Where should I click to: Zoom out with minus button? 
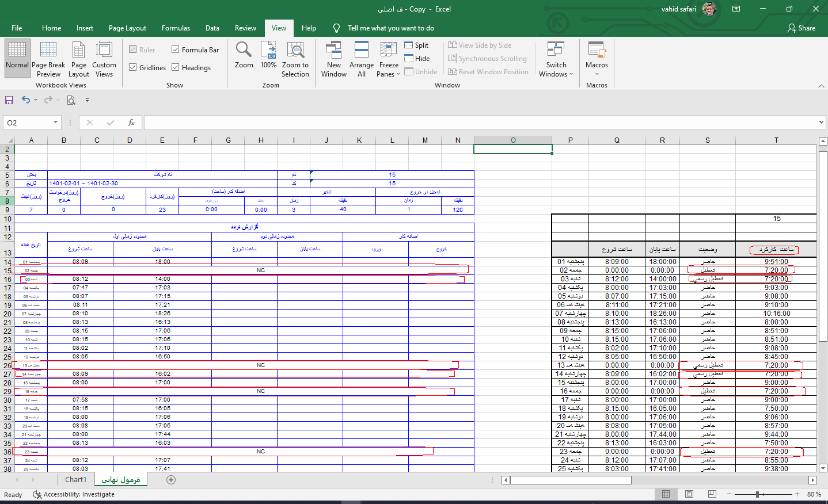(x=730, y=494)
